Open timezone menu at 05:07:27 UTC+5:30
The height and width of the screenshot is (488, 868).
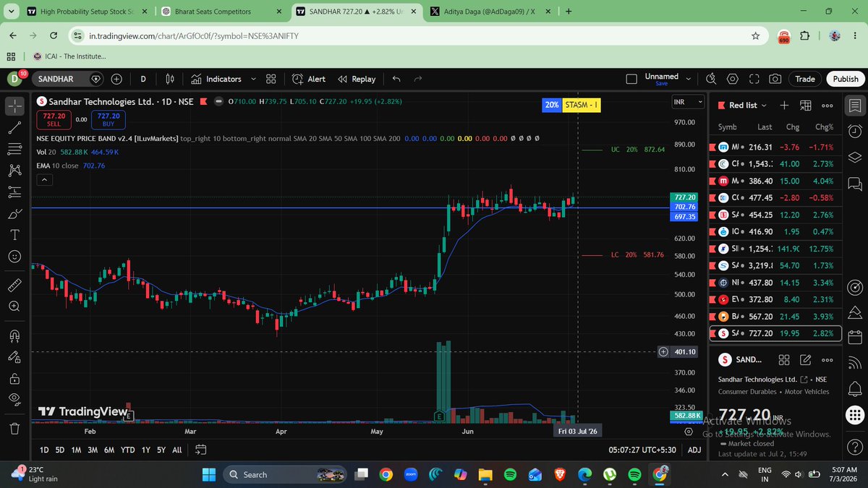tap(643, 450)
